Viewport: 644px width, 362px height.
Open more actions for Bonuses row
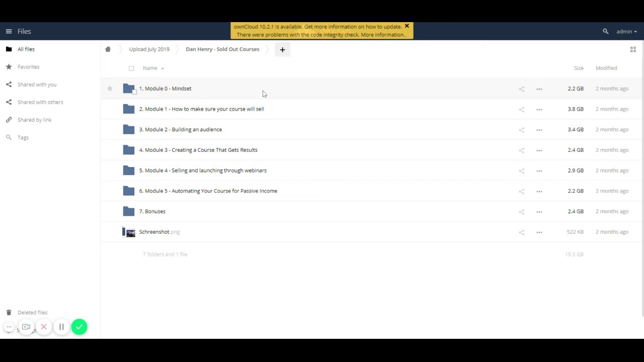coord(539,212)
